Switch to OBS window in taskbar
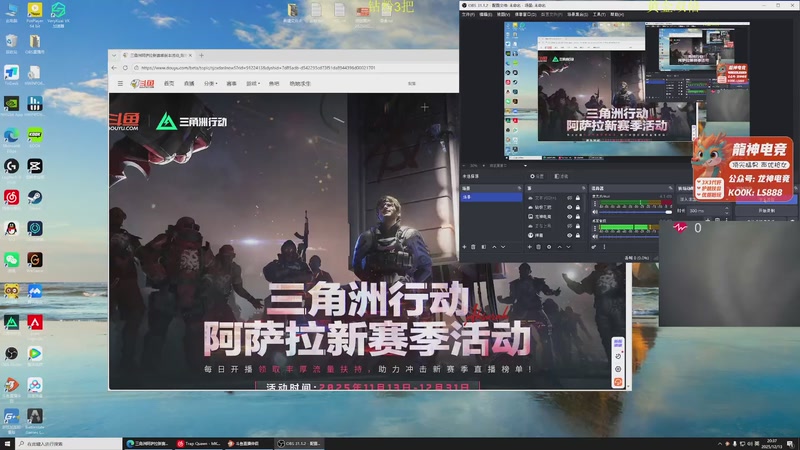Screen dimensions: 800x450 pos(298,444)
